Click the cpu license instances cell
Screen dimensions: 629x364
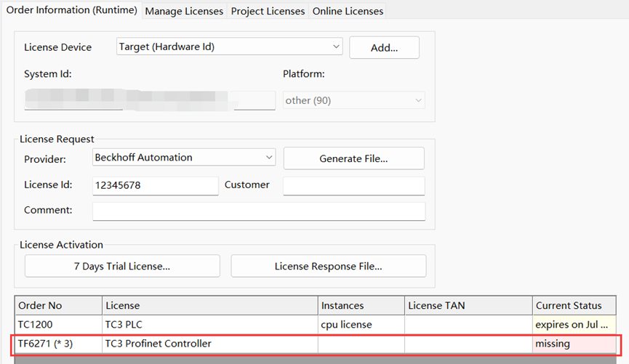(x=361, y=324)
